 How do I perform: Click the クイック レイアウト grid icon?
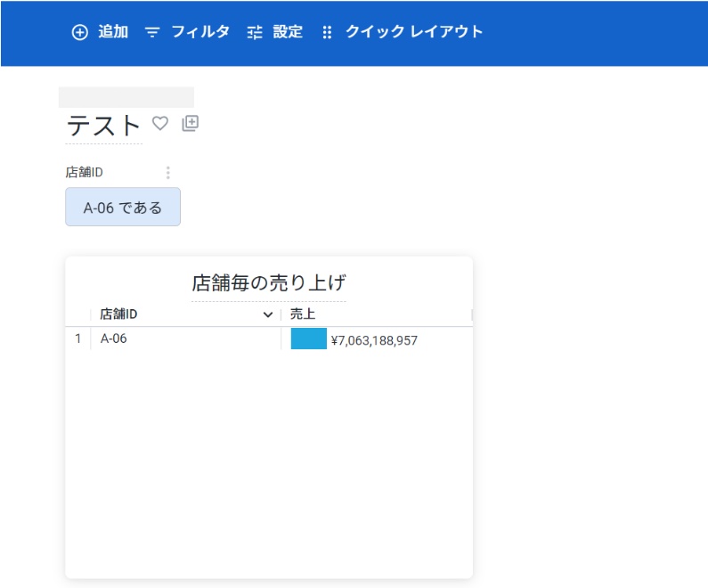tap(327, 32)
